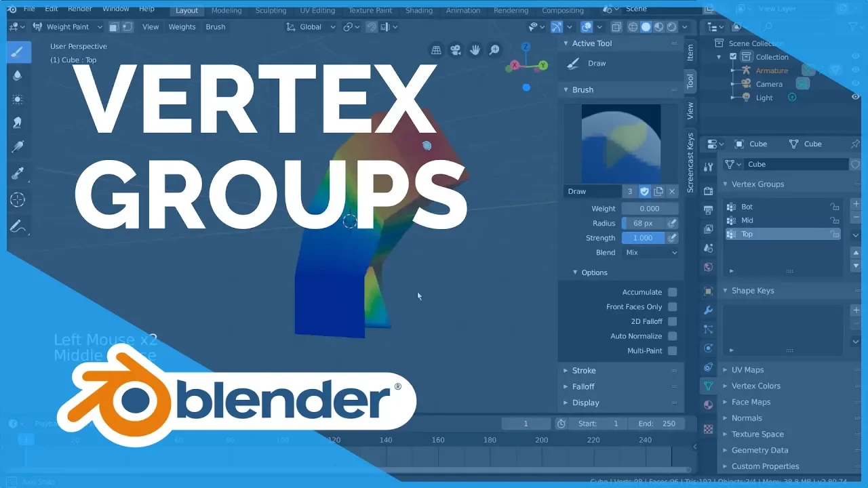Open the Blend Mix dropdown
The height and width of the screenshot is (488, 868).
pyautogui.click(x=650, y=252)
